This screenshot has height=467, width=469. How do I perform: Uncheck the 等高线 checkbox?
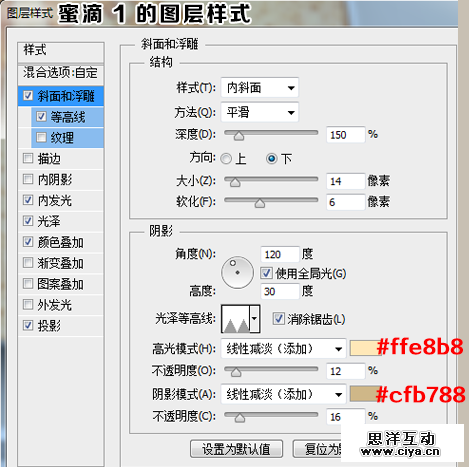pos(41,117)
